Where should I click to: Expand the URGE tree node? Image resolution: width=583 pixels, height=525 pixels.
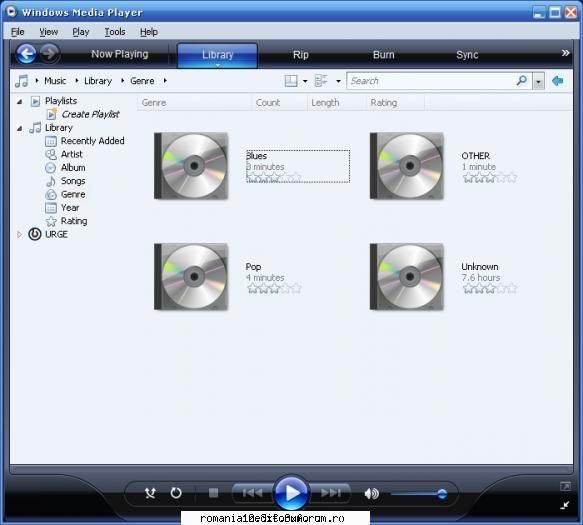tap(19, 234)
